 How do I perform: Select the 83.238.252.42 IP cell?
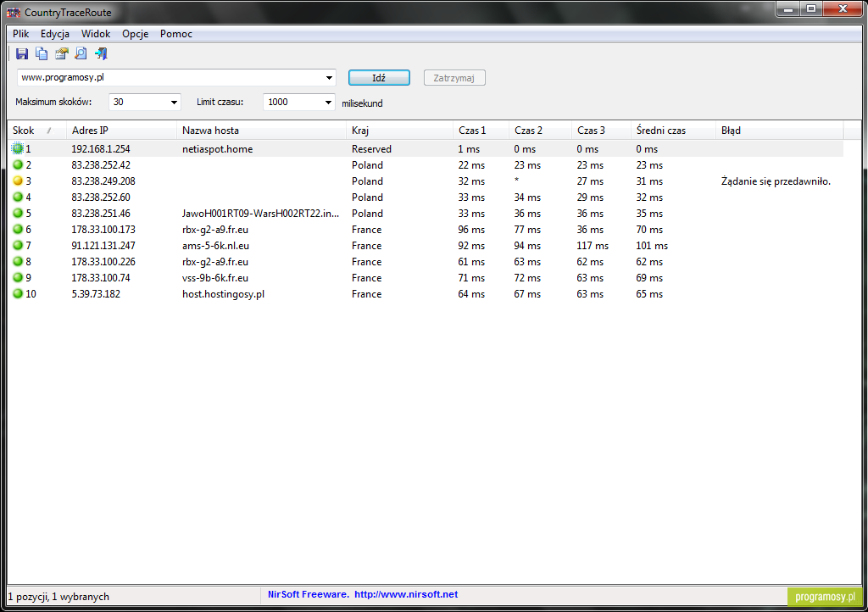tap(101, 165)
